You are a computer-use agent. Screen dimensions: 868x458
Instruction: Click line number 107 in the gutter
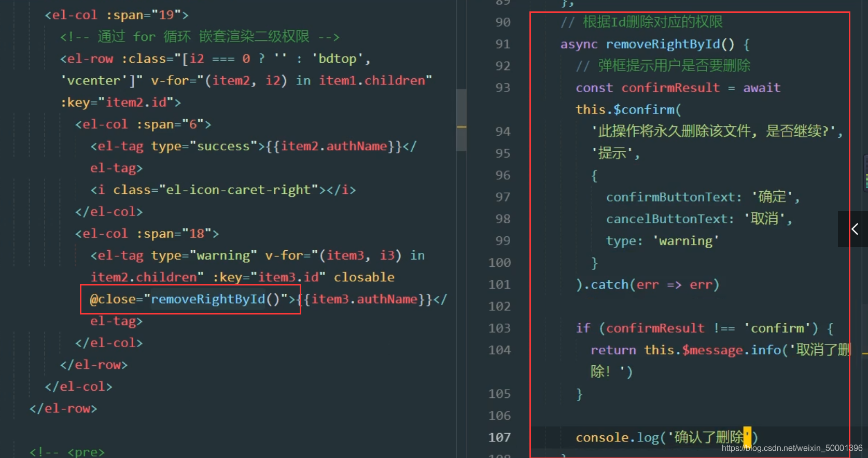(499, 437)
